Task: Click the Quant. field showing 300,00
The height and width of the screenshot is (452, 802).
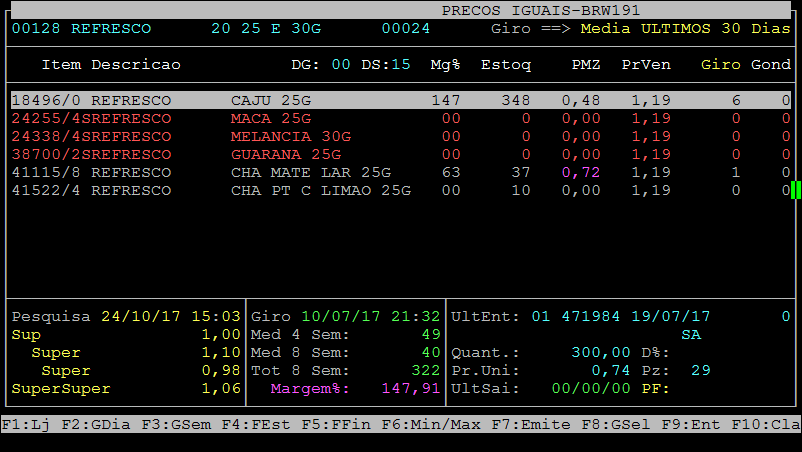Action: pos(601,352)
